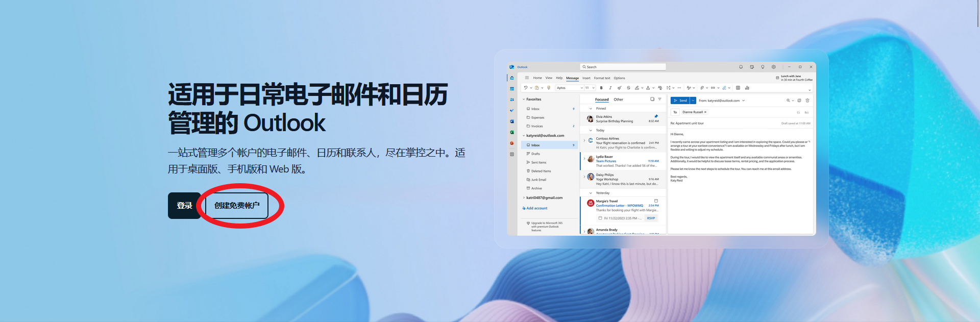This screenshot has height=322, width=980.
Task: Open the Calendar icon in Outlook sidebar
Action: (512, 89)
